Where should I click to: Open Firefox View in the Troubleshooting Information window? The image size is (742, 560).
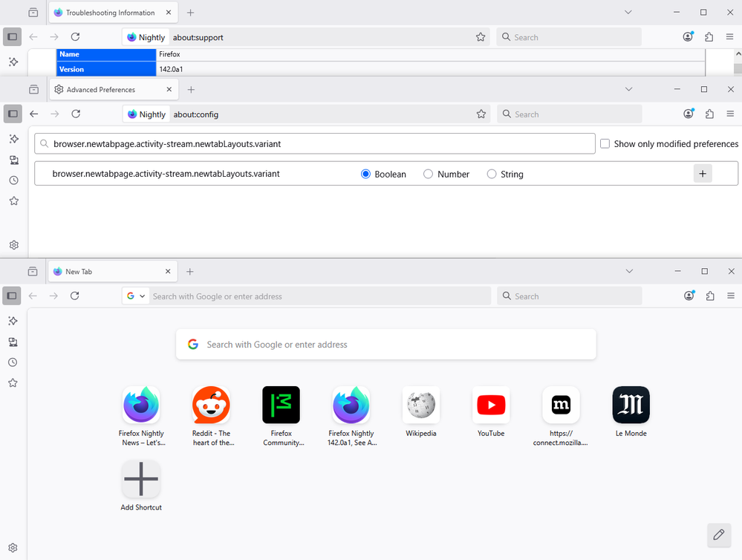(33, 13)
